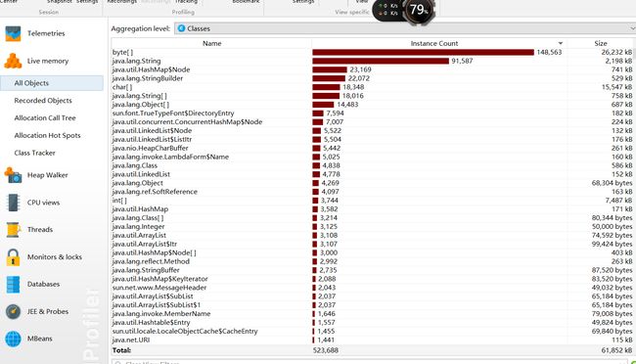Open the Live memory section icon
636x364 pixels.
click(13, 61)
